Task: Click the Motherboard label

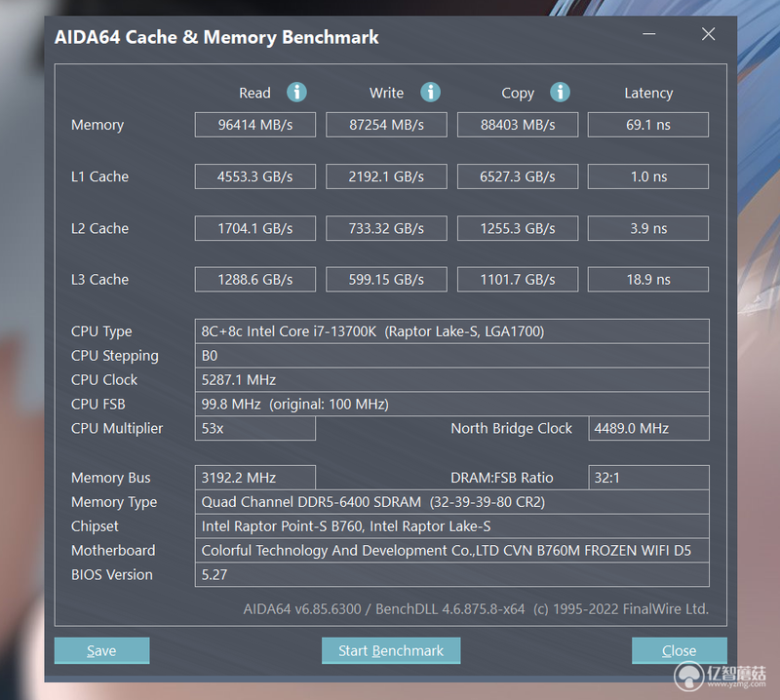Action: [113, 551]
